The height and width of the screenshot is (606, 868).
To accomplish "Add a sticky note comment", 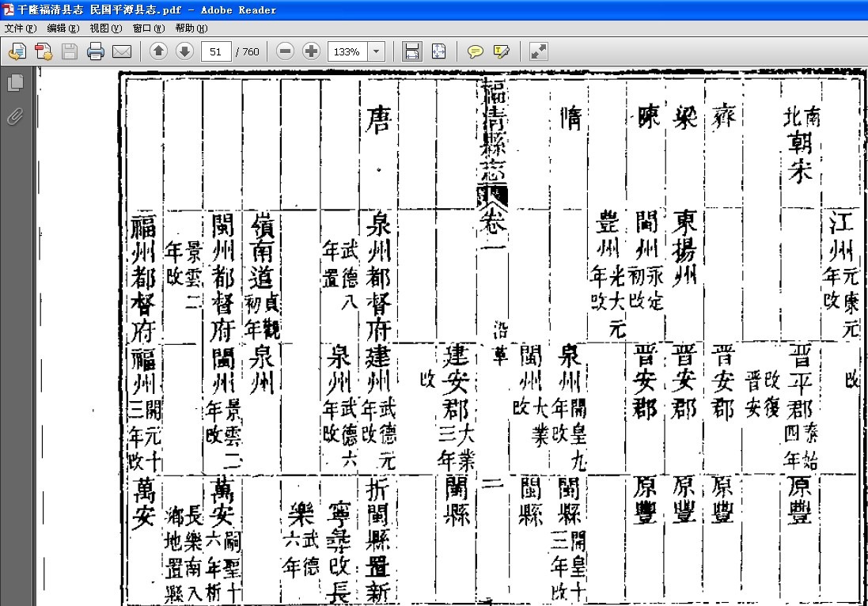I will point(475,51).
